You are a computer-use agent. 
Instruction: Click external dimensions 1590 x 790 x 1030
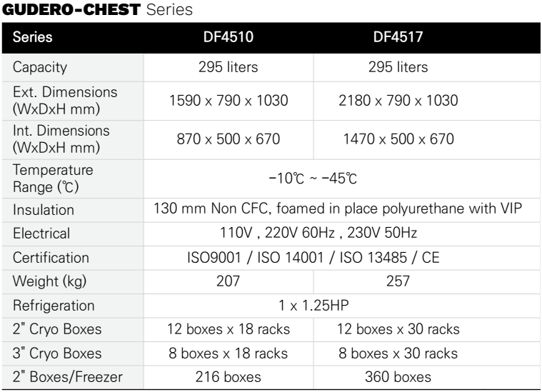tap(229, 101)
